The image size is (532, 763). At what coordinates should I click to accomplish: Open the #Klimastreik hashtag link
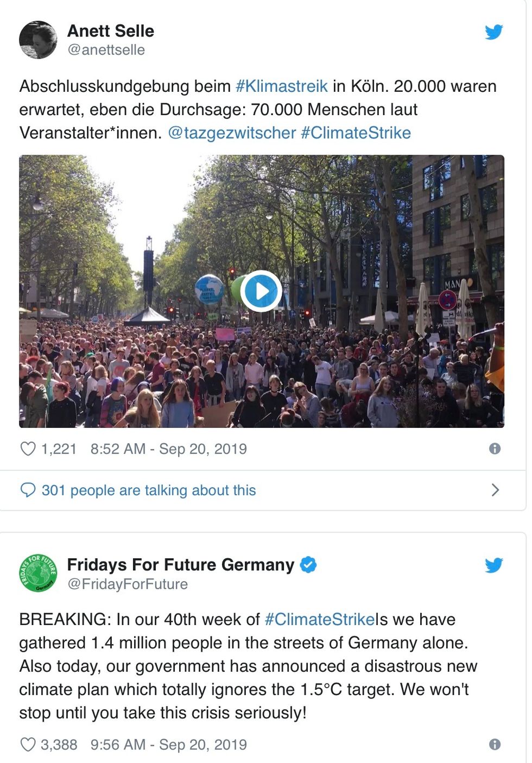point(282,86)
